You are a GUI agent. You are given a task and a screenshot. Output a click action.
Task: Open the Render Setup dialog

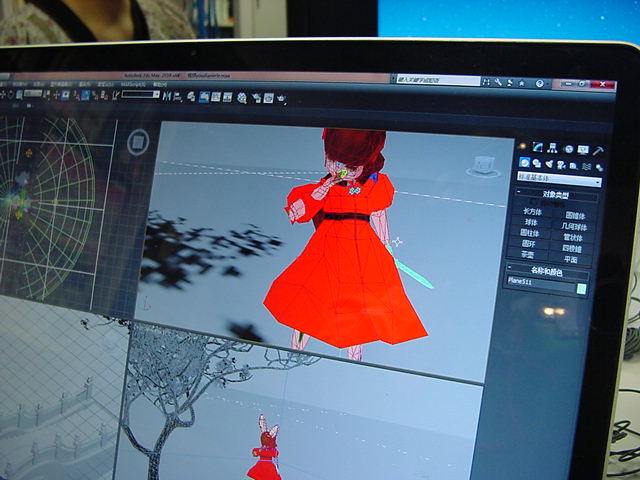click(256, 98)
